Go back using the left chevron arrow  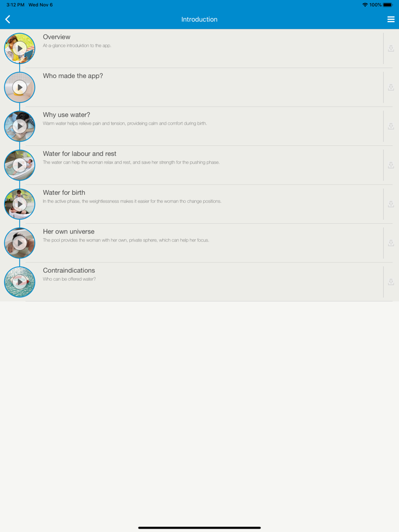coord(8,19)
